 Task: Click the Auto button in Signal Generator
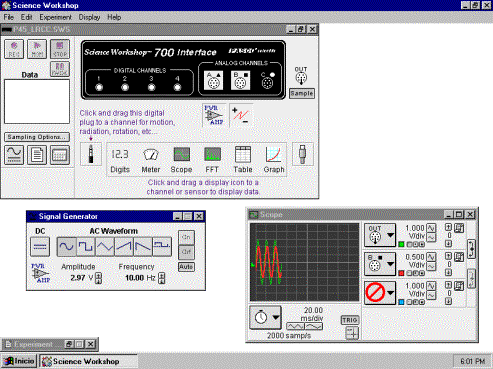(186, 267)
